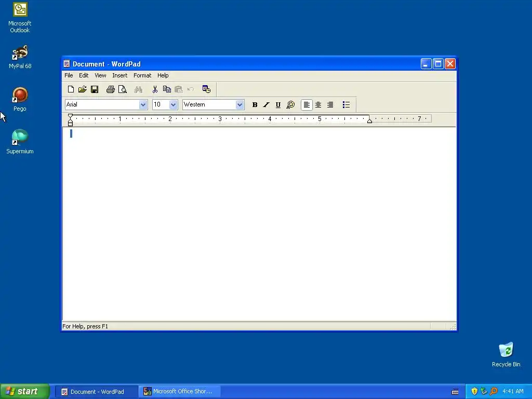Image resolution: width=532 pixels, height=399 pixels.
Task: Select the Pego desktop icon
Action: pyautogui.click(x=20, y=99)
